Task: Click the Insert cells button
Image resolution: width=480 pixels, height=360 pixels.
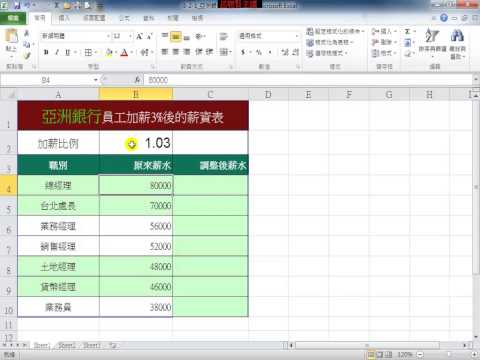Action: click(x=384, y=31)
